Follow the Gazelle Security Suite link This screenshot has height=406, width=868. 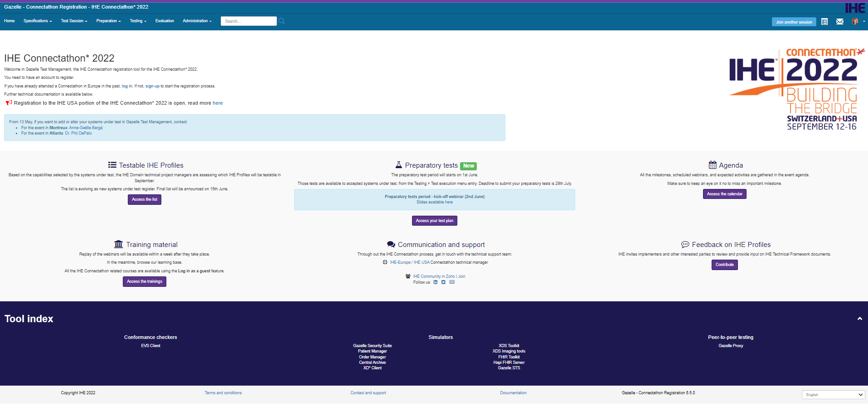point(372,346)
